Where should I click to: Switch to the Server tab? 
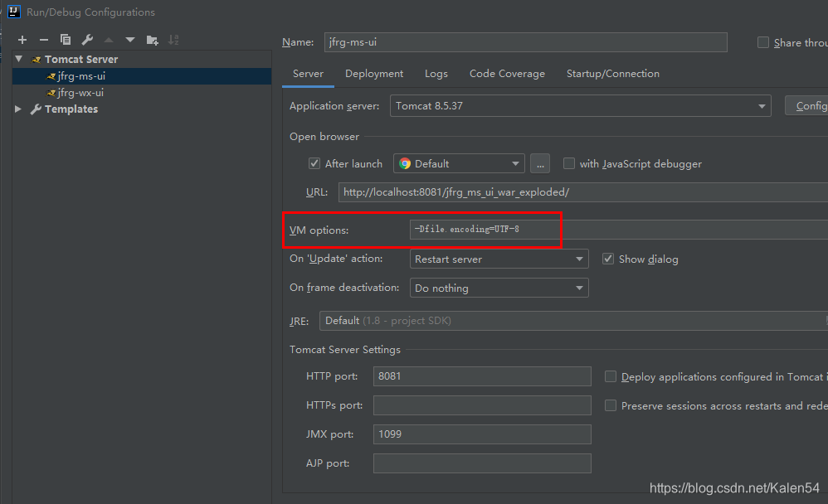click(309, 74)
